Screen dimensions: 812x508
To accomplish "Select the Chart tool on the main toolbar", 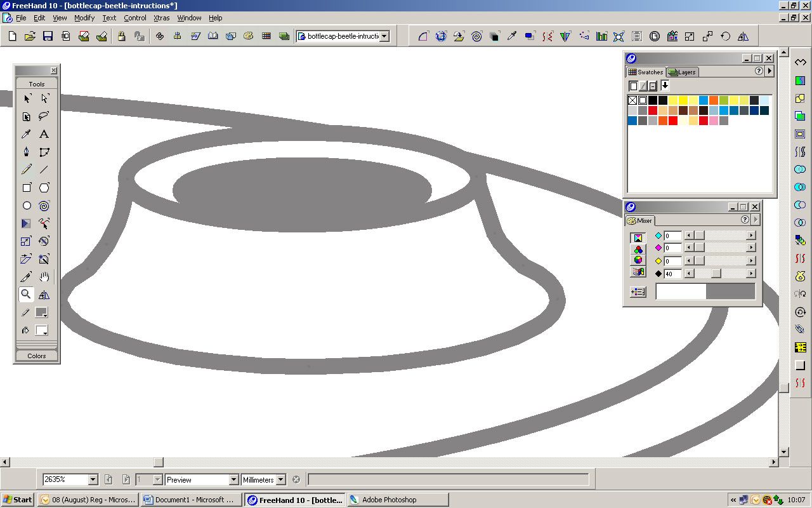I will pyautogui.click(x=601, y=36).
